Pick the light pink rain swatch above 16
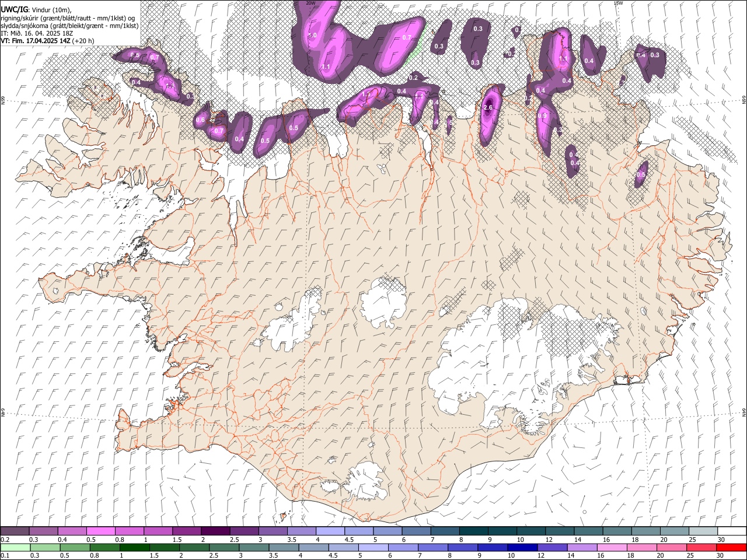The image size is (747, 560). point(612,547)
